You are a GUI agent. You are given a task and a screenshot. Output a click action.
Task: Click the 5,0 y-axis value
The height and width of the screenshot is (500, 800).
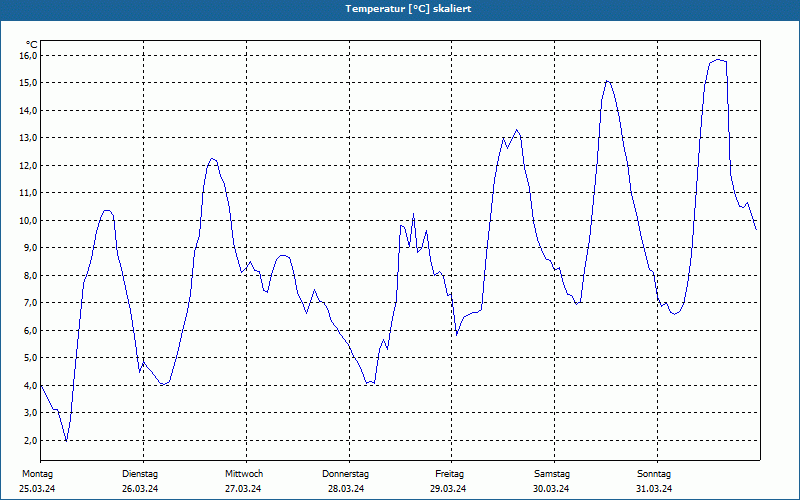click(31, 358)
